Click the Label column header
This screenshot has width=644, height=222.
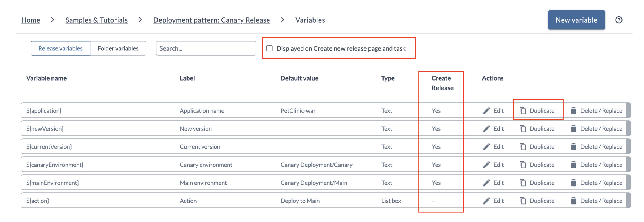pos(187,78)
